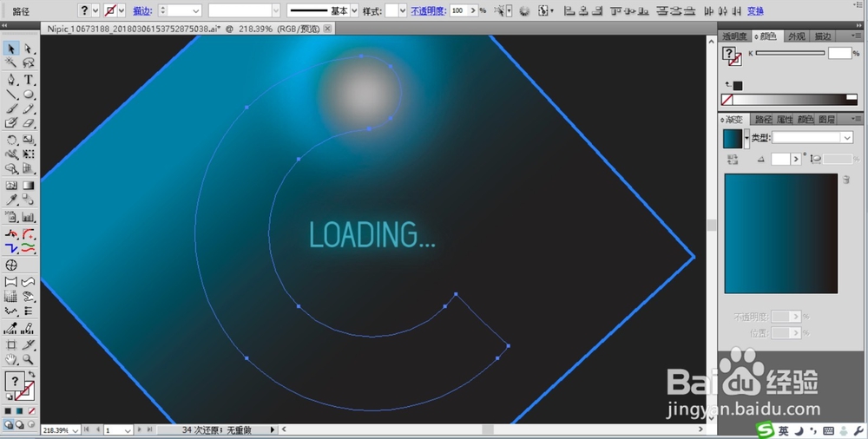Click the gradient angle input field

[780, 159]
